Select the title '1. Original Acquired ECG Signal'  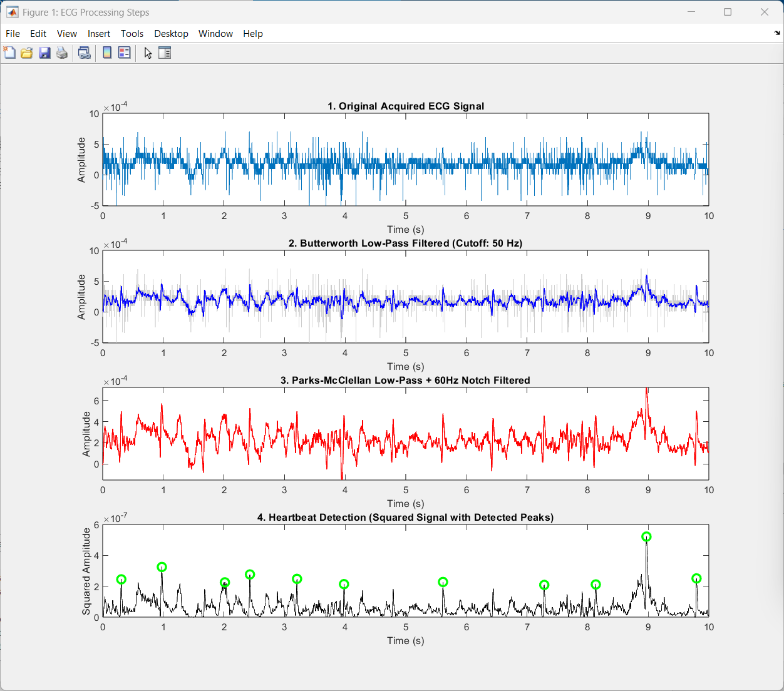[x=406, y=106]
